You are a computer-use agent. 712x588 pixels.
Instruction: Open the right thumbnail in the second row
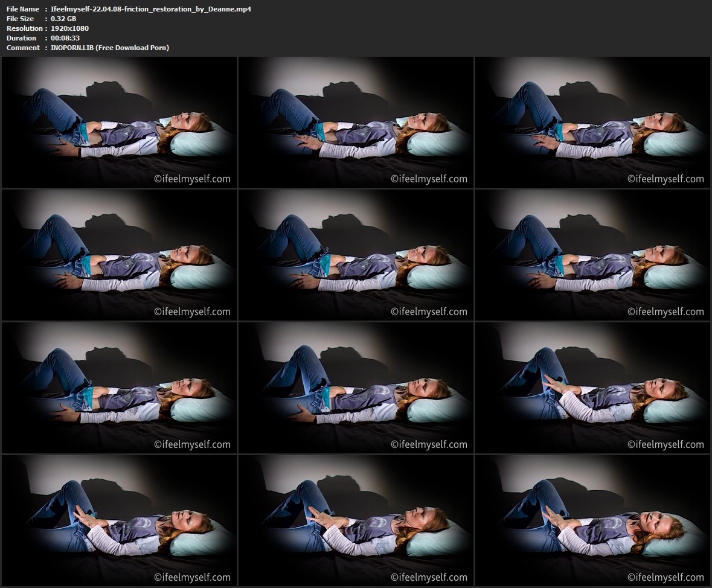pos(592,255)
